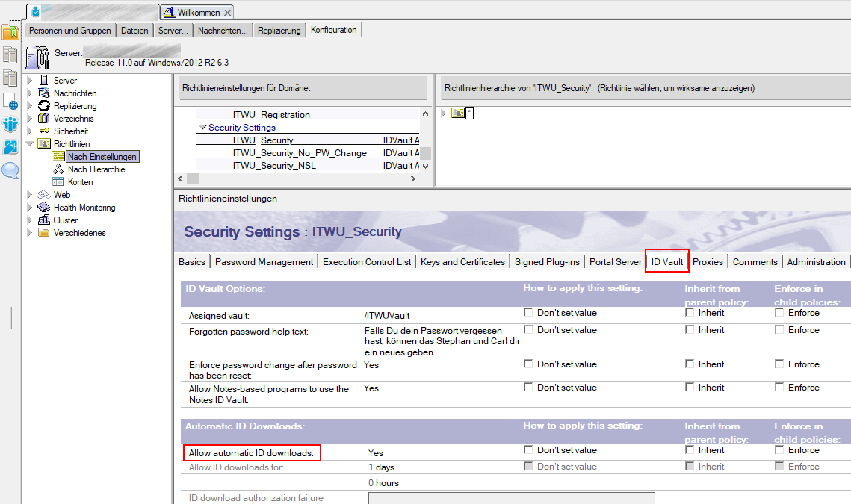Open the Keys and Certificates tab
This screenshot has width=851, height=504.
tap(463, 262)
